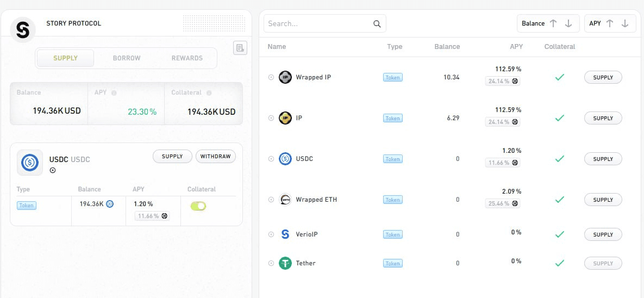Click the target icon under USDC card title
Screen dimensions: 644x298
pyautogui.click(x=53, y=170)
